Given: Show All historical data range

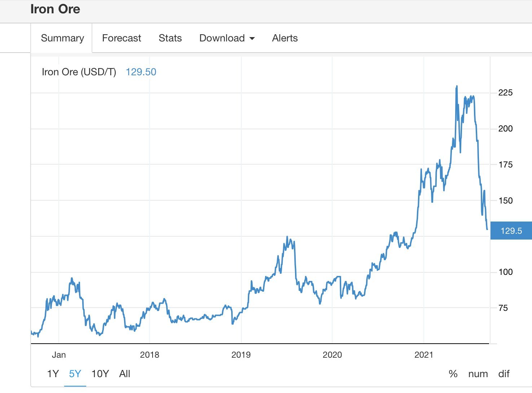Looking at the screenshot, I should coord(124,374).
